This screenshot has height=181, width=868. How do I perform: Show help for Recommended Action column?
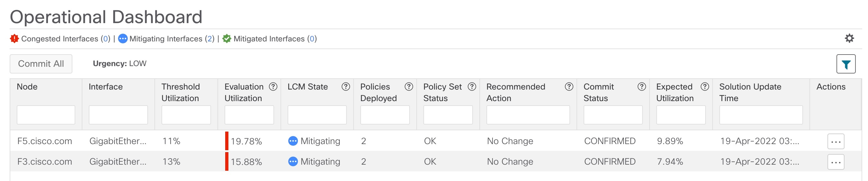tap(569, 87)
